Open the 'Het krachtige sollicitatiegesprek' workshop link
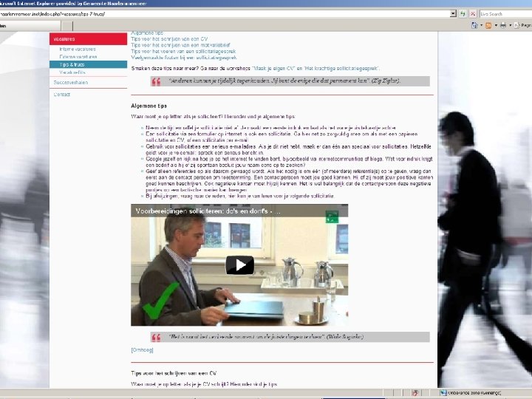This screenshot has width=532, height=399. [x=341, y=68]
